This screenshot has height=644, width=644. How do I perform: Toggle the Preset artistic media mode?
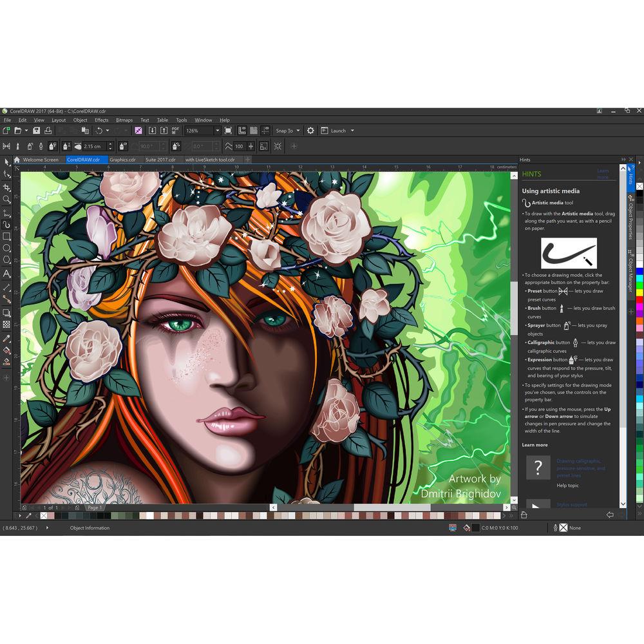point(6,146)
